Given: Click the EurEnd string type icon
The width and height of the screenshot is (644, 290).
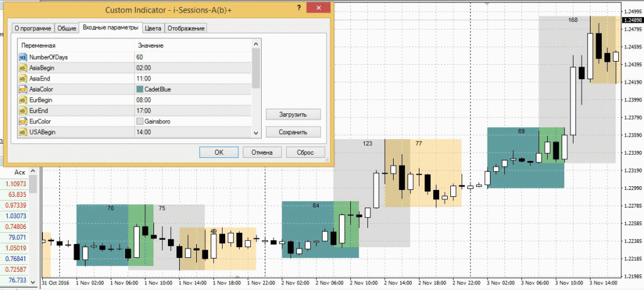Looking at the screenshot, I should pyautogui.click(x=23, y=111).
